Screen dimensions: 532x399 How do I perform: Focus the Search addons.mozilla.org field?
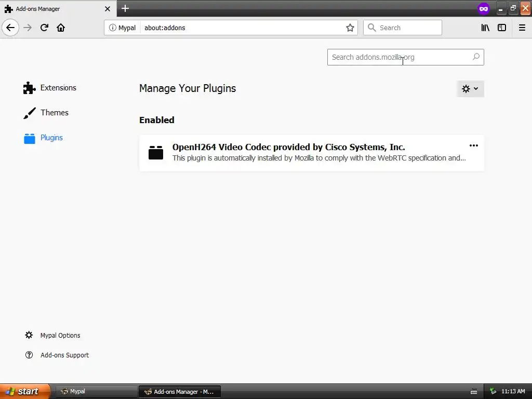coord(405,57)
